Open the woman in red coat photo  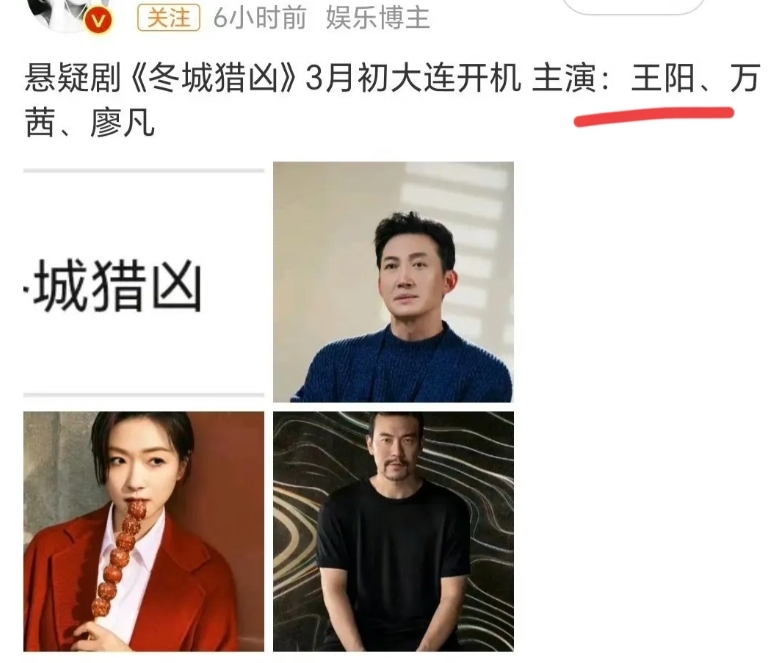[144, 531]
